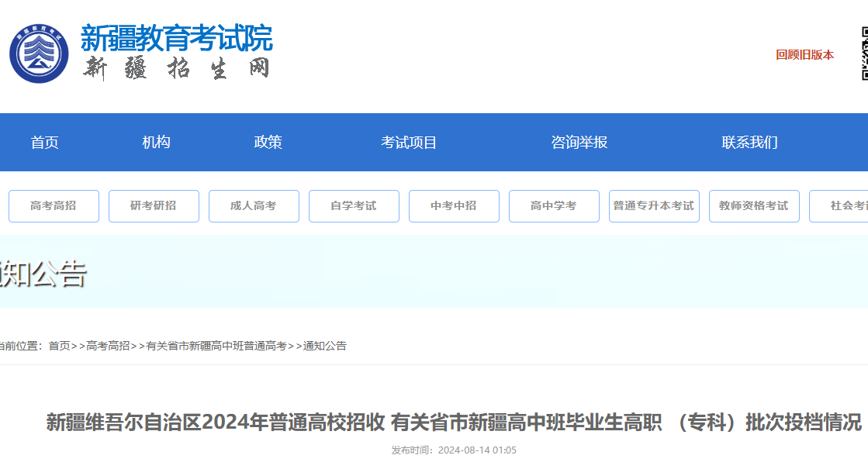Select 咨询举报 in the navigation bar
This screenshot has width=868, height=469.
[x=579, y=142]
